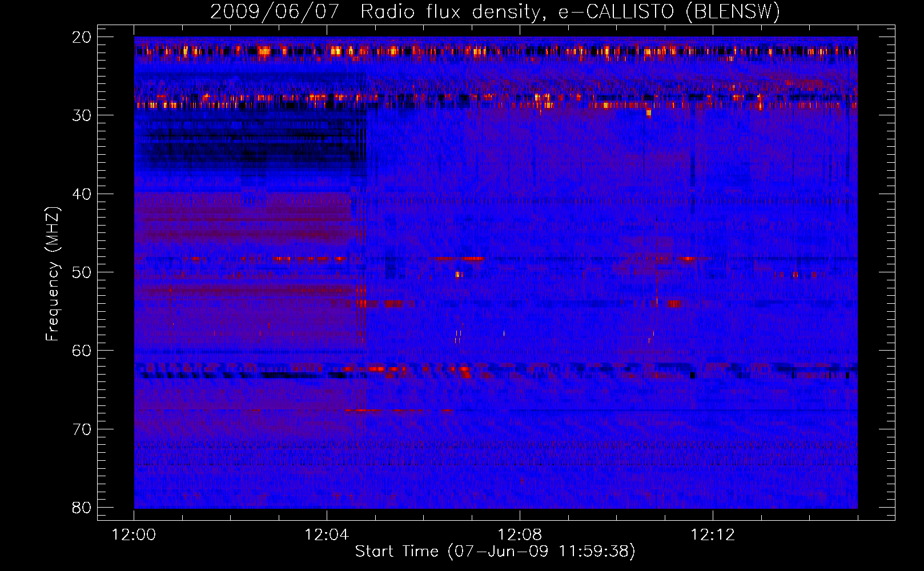Click the "40" frequency tick label
Image resolution: width=924 pixels, height=571 pixels.
pyautogui.click(x=82, y=194)
